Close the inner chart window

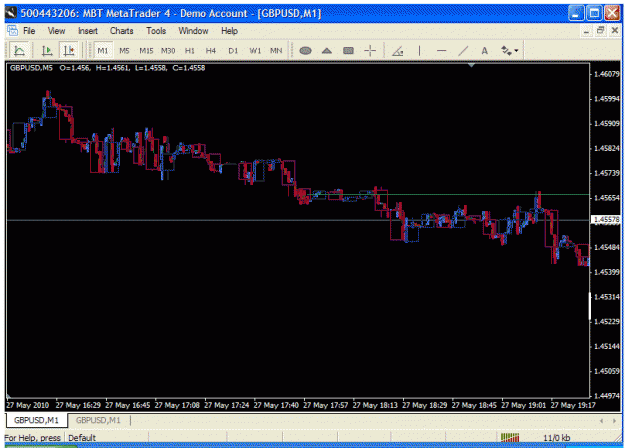point(615,30)
